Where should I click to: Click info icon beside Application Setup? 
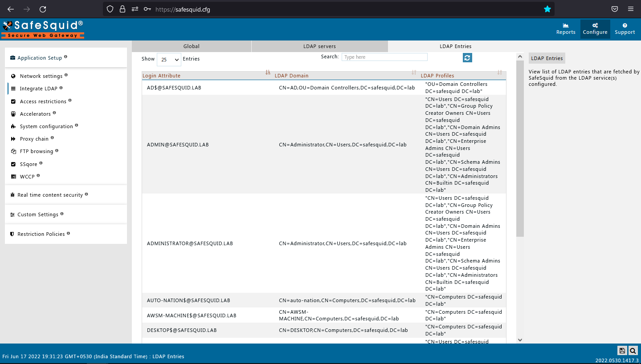pyautogui.click(x=65, y=57)
